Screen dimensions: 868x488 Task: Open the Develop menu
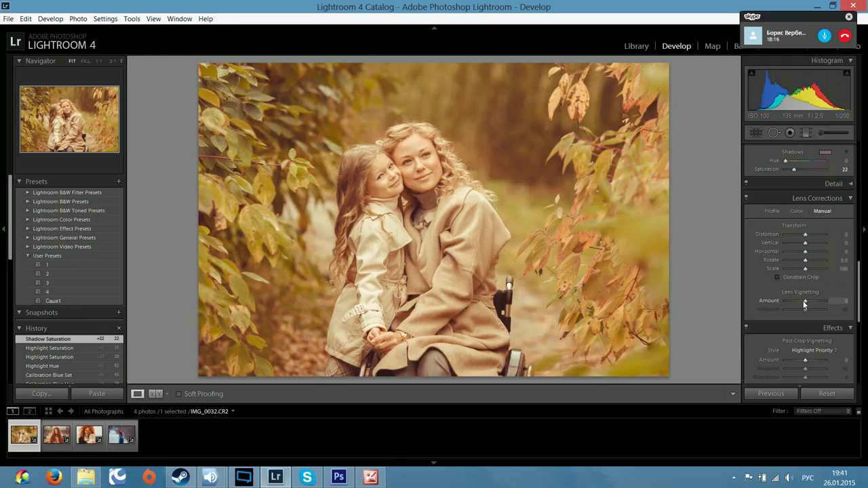pos(50,19)
